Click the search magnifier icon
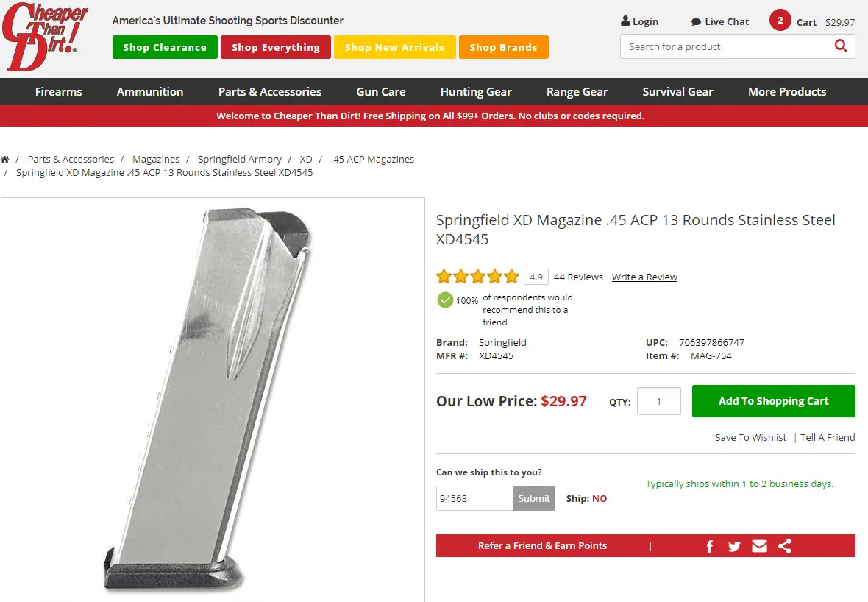868x602 pixels. 841,46
